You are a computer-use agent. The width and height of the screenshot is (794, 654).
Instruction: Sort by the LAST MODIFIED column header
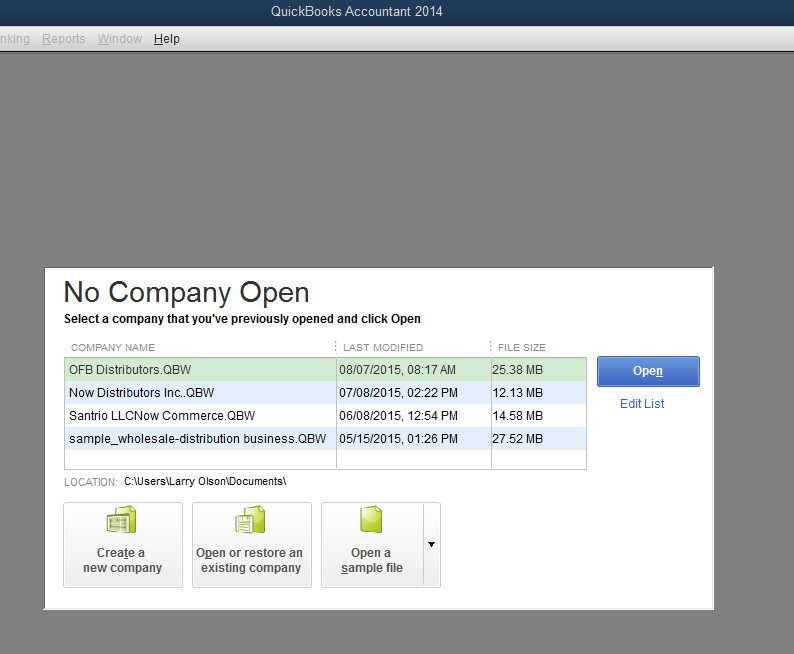point(383,348)
